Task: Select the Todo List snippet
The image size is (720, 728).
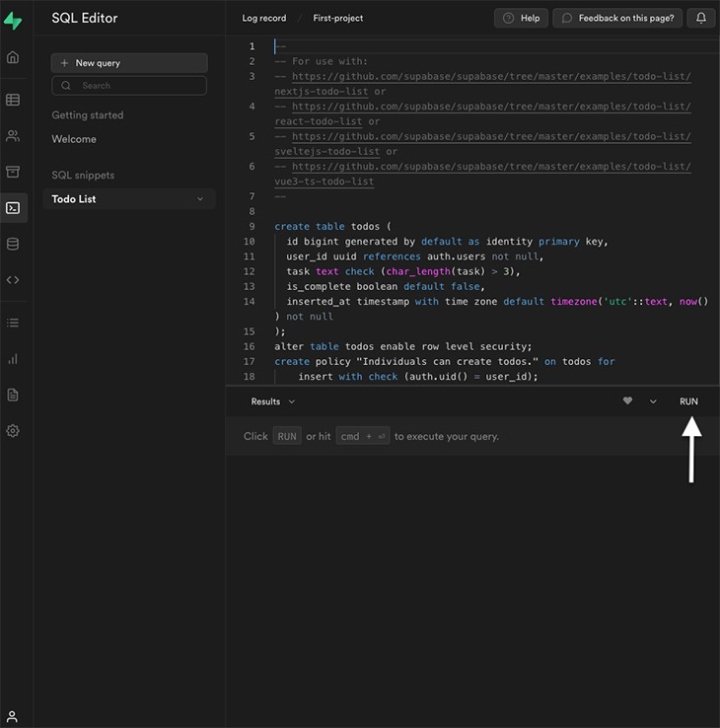Action: [74, 199]
